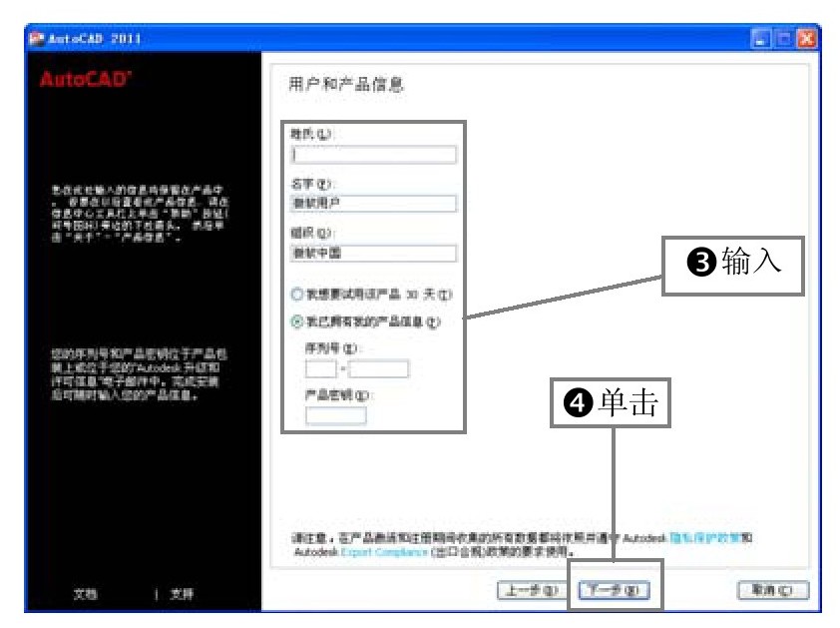Select the 30-day trial radio option
This screenshot has height=628, width=840.
point(296,294)
